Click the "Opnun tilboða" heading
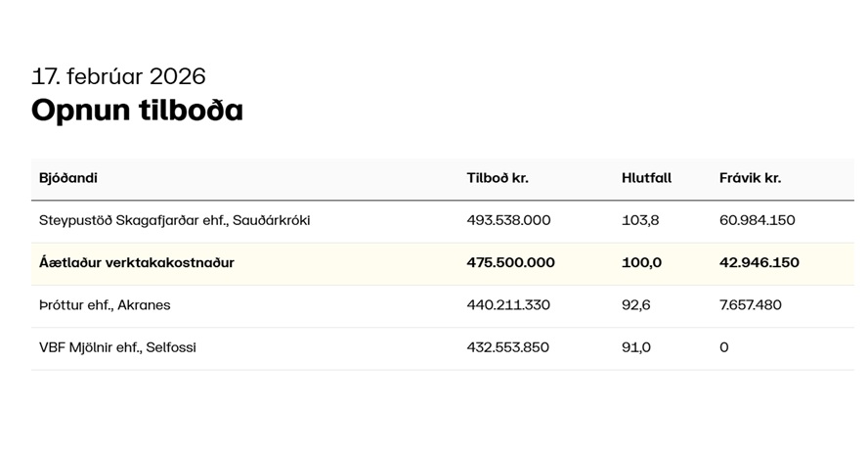The image size is (868, 455). (137, 110)
